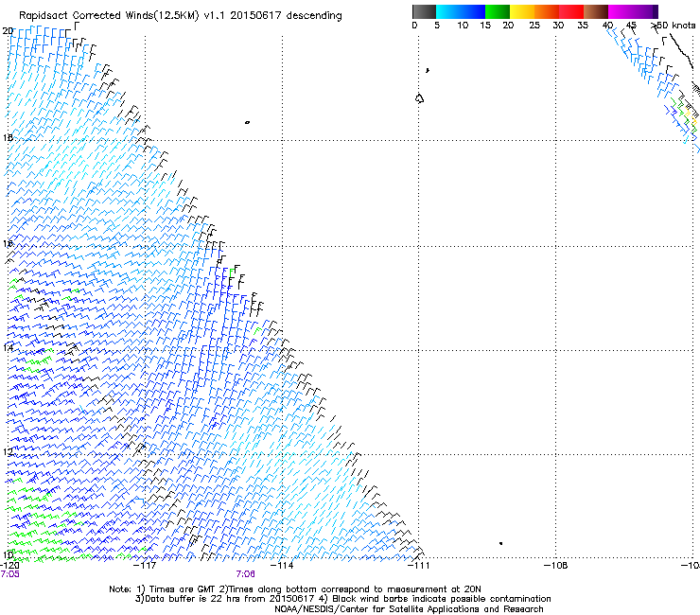This screenshot has width=700, height=615.
Task: Click the longitude label -117
Action: tap(145, 566)
